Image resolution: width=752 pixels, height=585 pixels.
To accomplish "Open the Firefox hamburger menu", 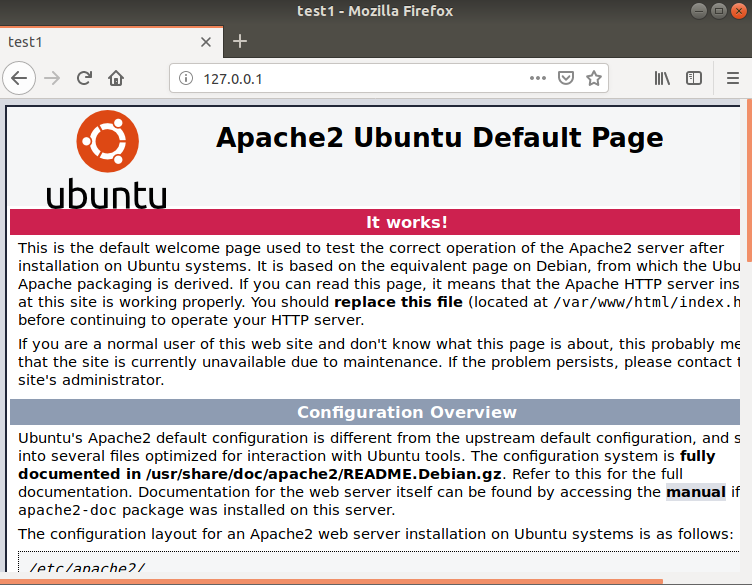I will [x=732, y=78].
